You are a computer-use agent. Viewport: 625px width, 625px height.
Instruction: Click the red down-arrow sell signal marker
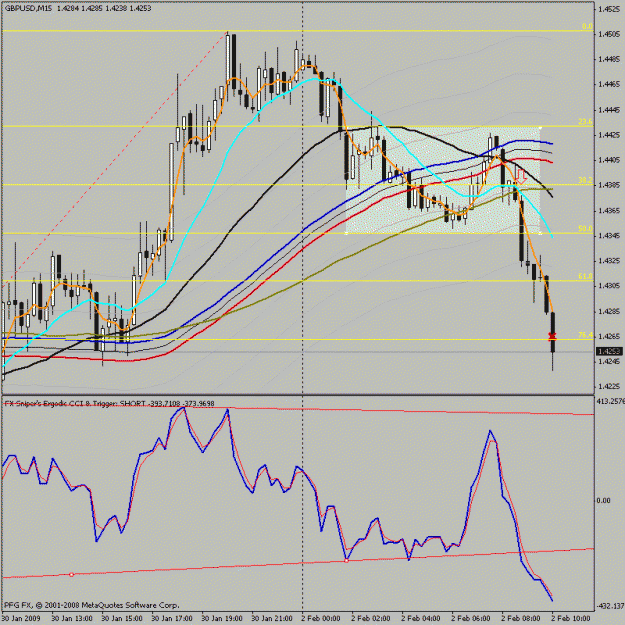pos(521,177)
